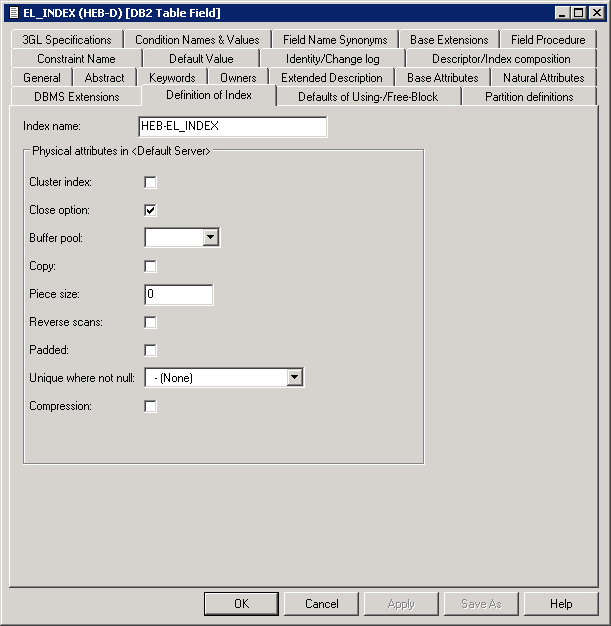The height and width of the screenshot is (626, 611).
Task: Open the Keywords tab
Action: [172, 78]
